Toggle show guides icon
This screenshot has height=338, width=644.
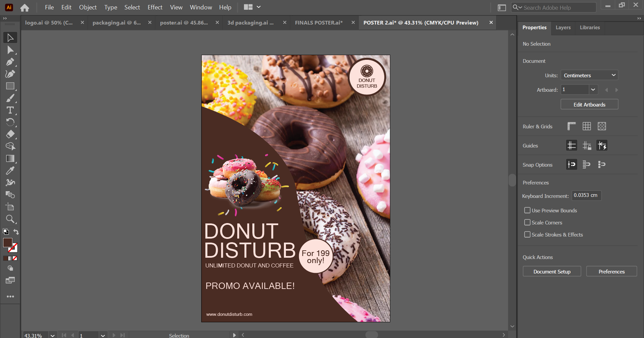pos(572,145)
